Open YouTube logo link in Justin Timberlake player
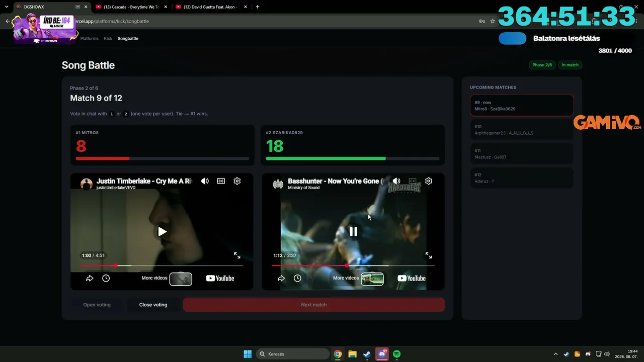644x362 pixels. [220, 279]
